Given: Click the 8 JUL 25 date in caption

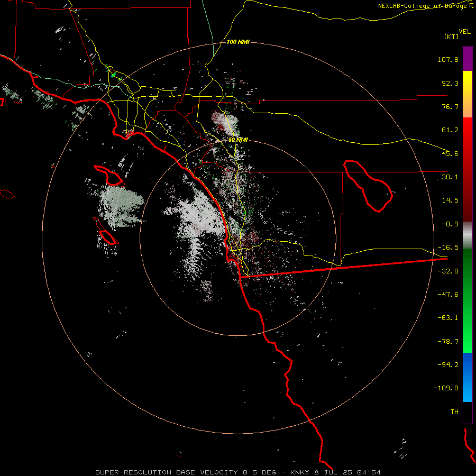Looking at the screenshot, I should [x=333, y=472].
